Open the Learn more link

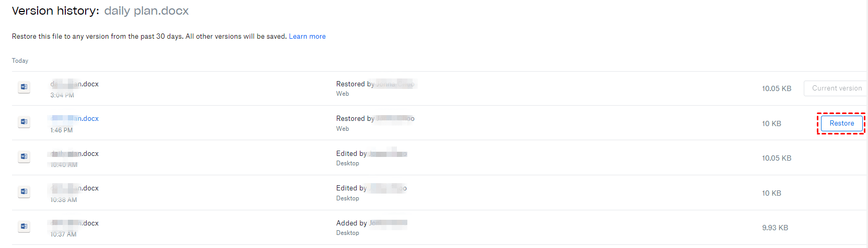click(307, 37)
